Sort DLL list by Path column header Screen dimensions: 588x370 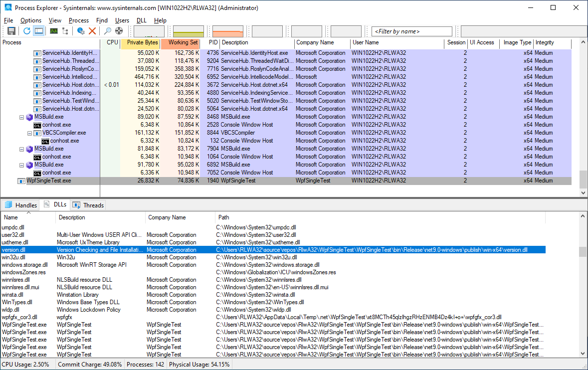pos(380,217)
